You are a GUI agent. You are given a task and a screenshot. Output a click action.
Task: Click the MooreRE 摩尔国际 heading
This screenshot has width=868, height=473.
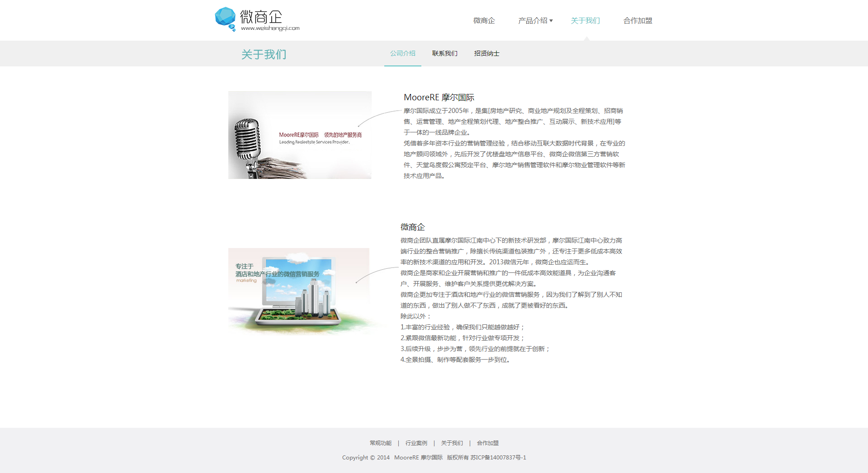tap(439, 98)
